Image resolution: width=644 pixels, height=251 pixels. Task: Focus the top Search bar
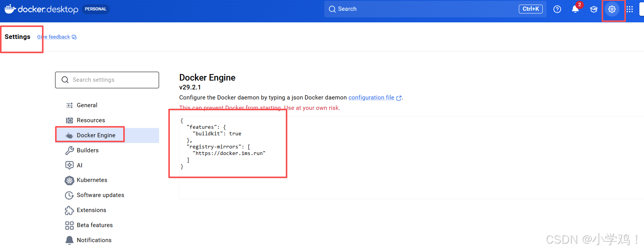435,9
